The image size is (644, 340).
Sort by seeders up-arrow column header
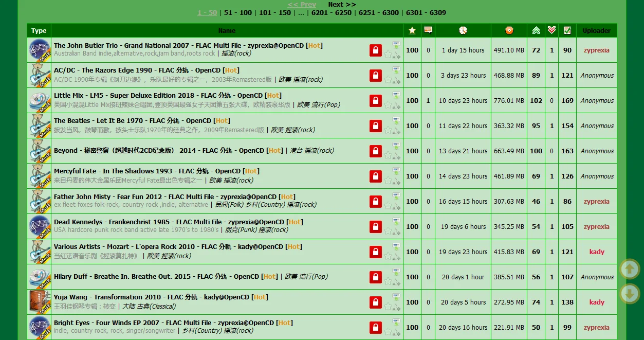tap(536, 30)
